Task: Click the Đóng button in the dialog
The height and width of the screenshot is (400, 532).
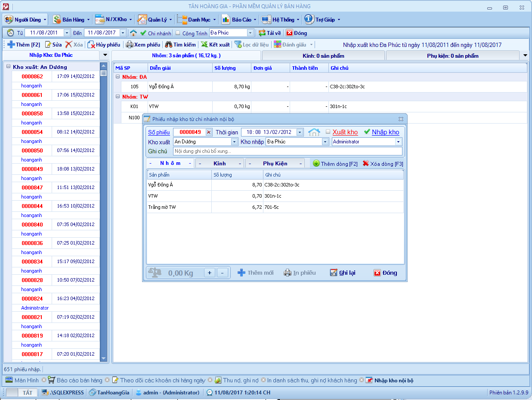Action: coord(385,273)
